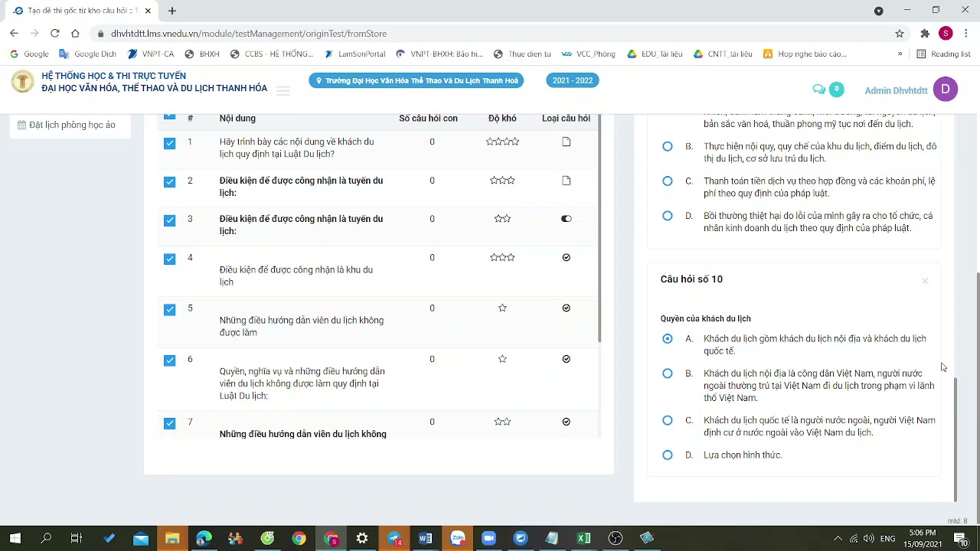The height and width of the screenshot is (551, 980).
Task: Open the VNPT-CA bookmark
Action: pos(151,54)
